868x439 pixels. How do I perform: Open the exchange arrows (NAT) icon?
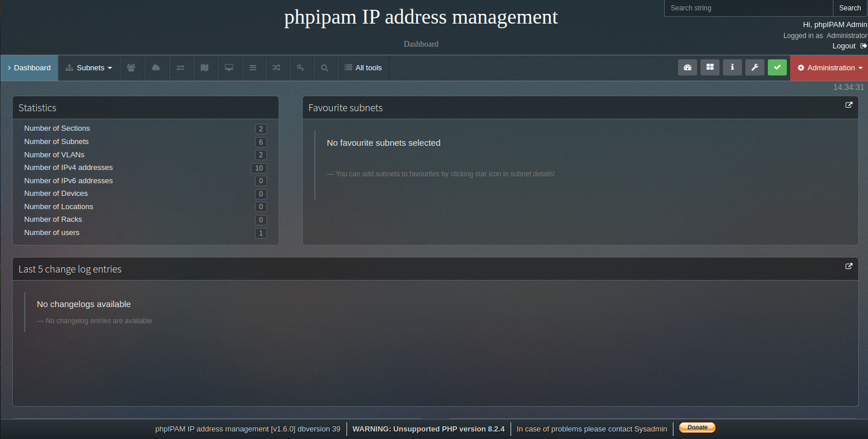tap(180, 68)
